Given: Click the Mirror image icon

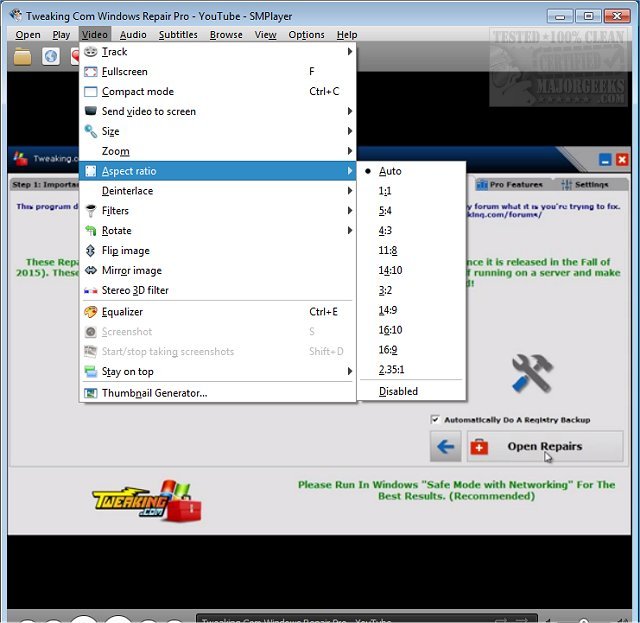Looking at the screenshot, I should coord(91,270).
